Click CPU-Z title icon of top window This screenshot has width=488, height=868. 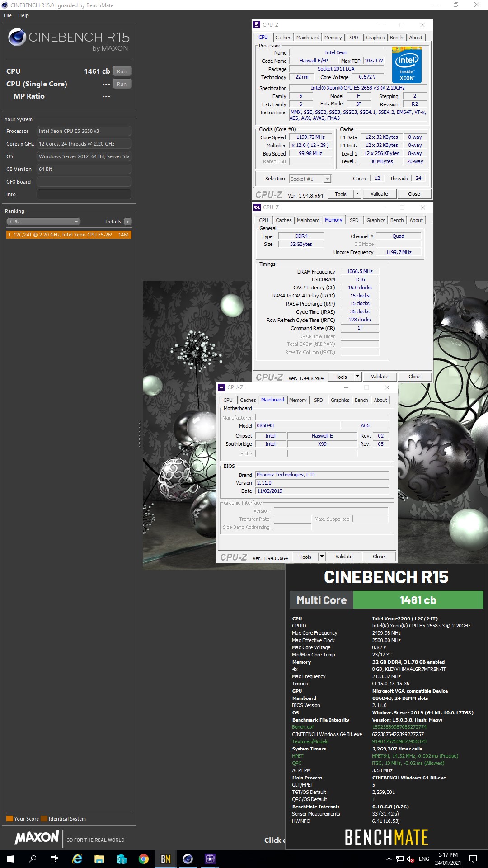pyautogui.click(x=257, y=25)
